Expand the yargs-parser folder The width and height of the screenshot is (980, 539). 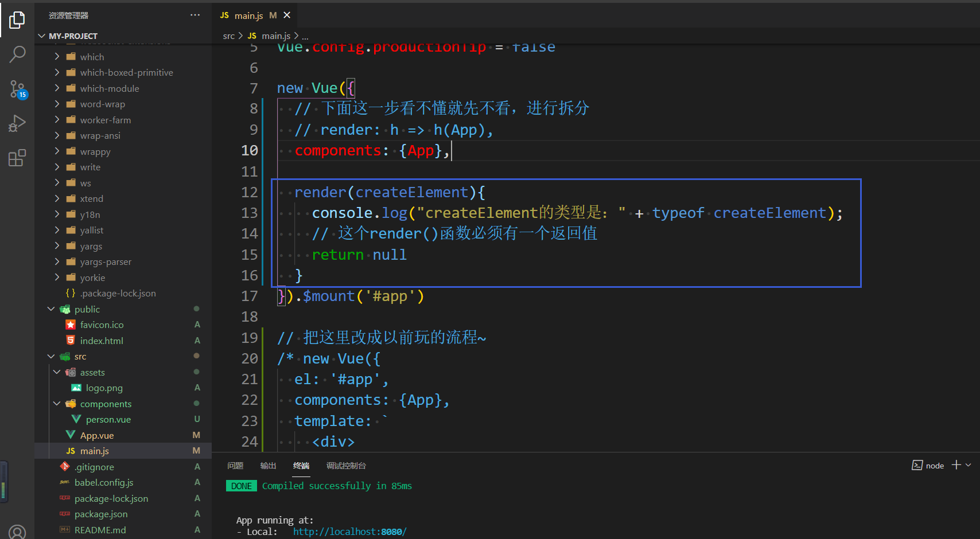pos(57,261)
